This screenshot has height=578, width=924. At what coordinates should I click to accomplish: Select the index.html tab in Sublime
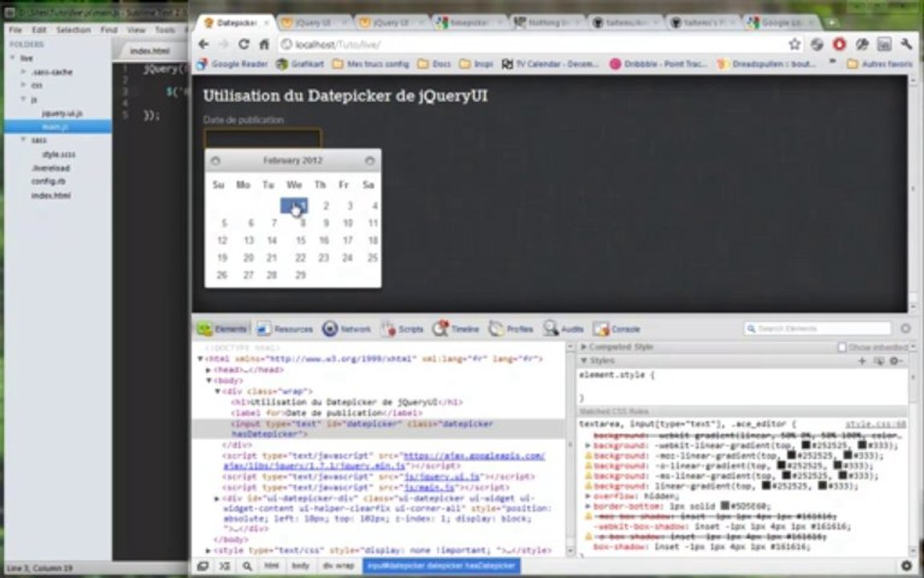tap(150, 51)
